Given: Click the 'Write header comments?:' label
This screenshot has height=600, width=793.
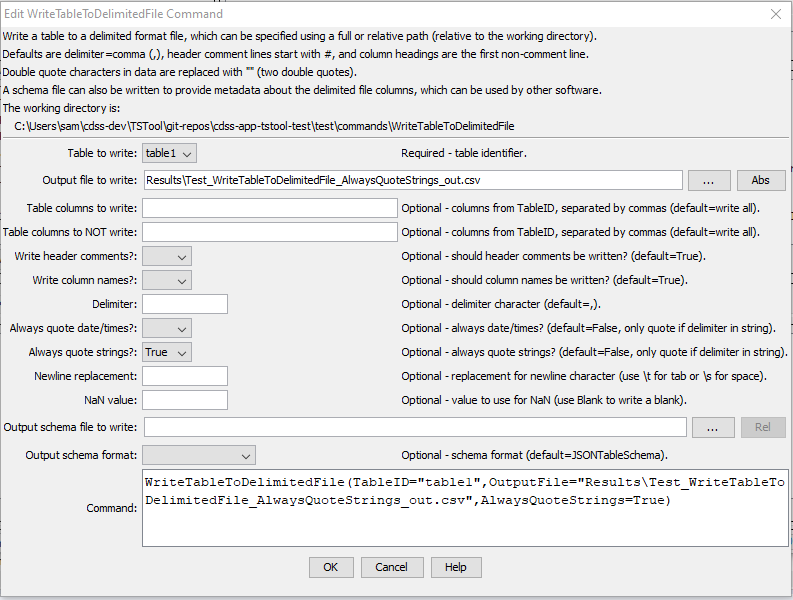Looking at the screenshot, I should [x=75, y=256].
